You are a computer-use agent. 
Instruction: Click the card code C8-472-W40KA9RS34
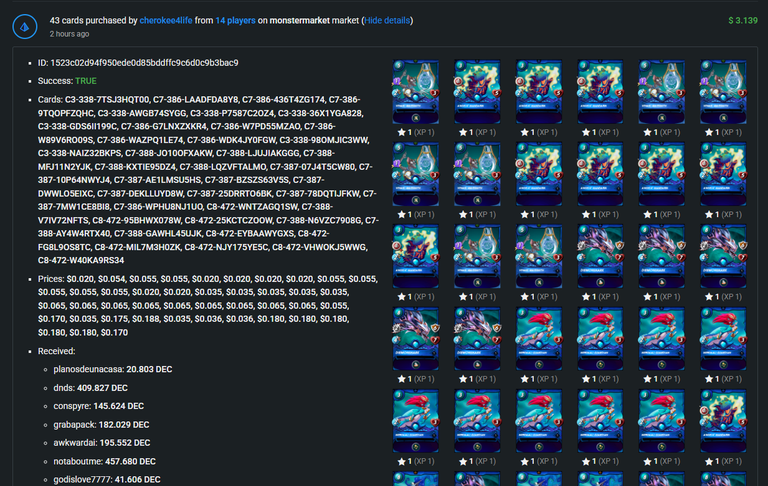point(81,261)
